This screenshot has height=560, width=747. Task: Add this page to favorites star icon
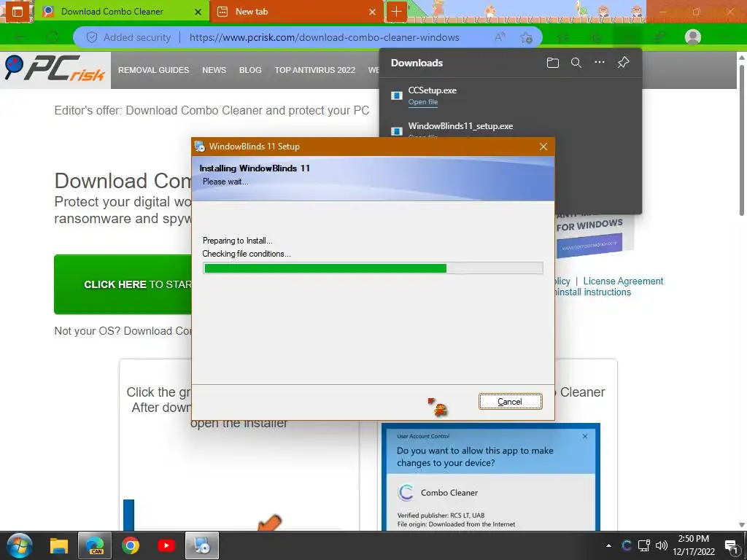(527, 37)
